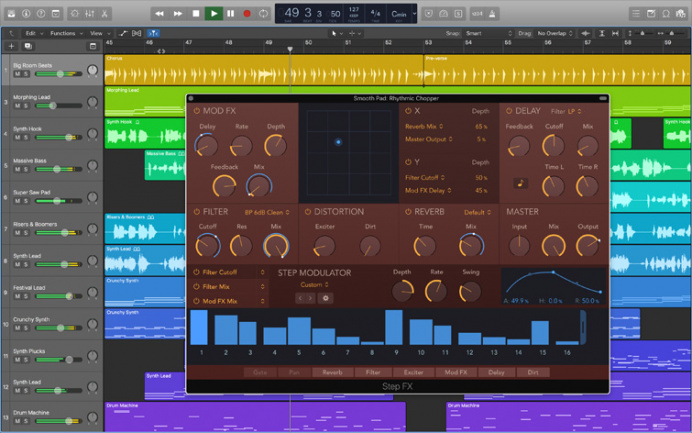
Task: Open the reverb Default dropdown
Action: [x=477, y=212]
